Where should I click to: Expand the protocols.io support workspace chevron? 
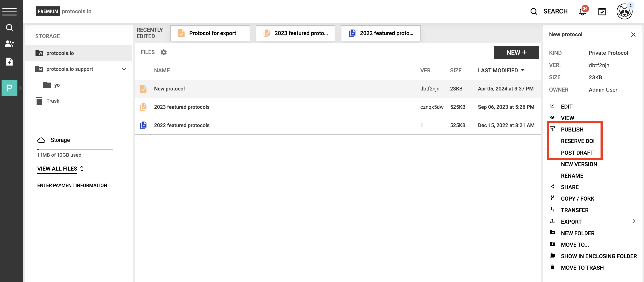tap(124, 69)
